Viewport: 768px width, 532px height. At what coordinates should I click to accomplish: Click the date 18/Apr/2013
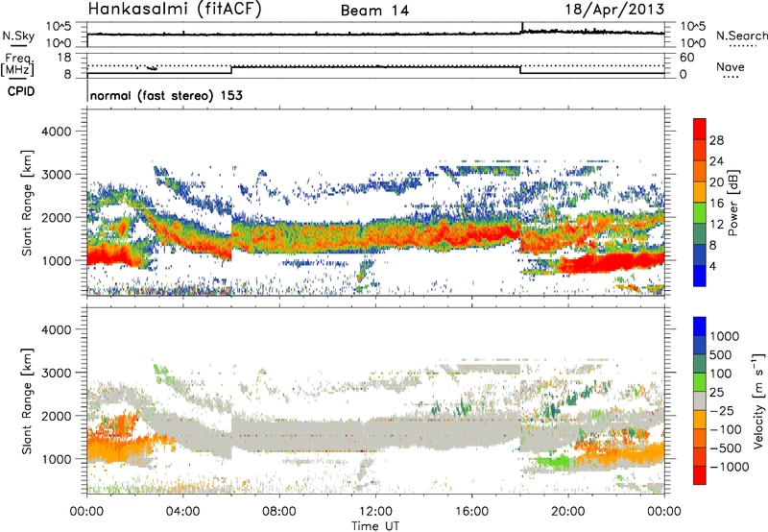coord(614,10)
